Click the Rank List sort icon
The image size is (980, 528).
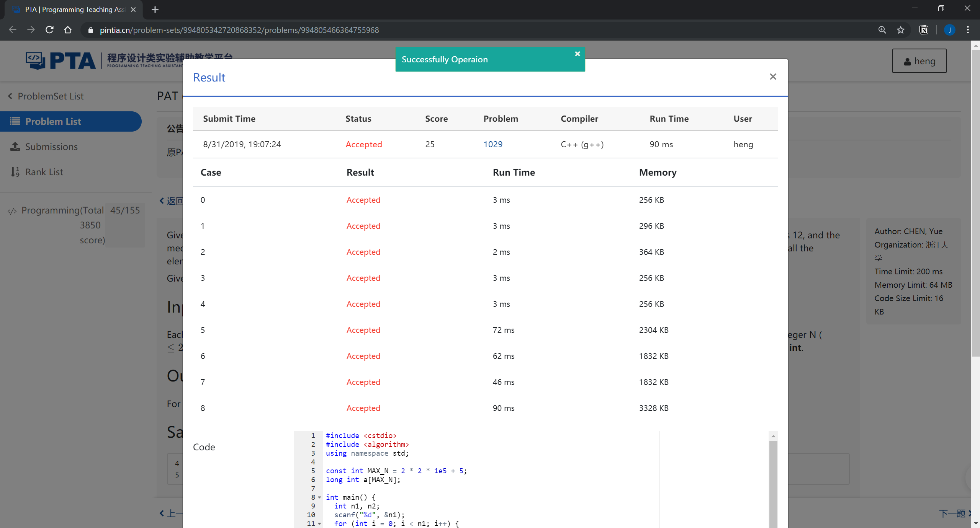[15, 172]
